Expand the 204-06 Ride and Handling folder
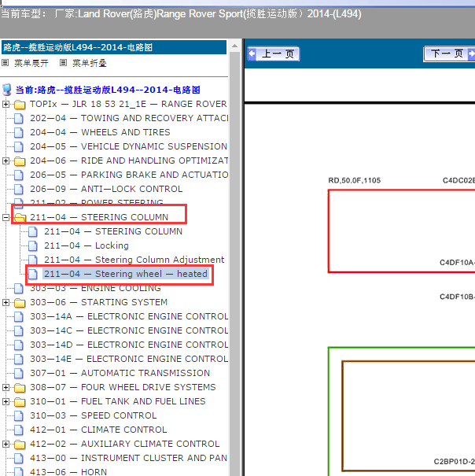 [6, 161]
